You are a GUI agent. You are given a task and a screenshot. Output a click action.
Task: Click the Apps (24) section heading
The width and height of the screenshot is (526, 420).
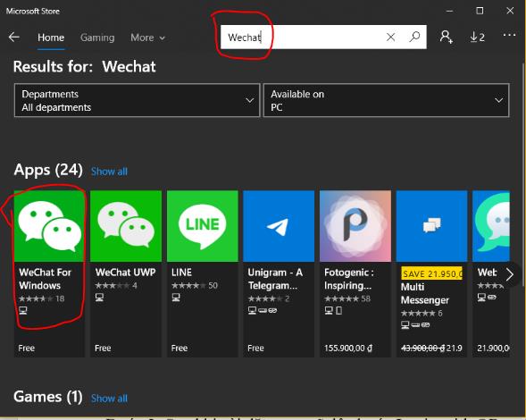(48, 170)
